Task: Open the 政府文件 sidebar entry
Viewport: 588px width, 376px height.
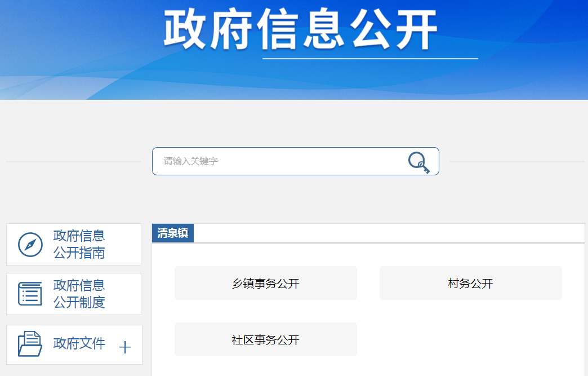Action: [x=74, y=344]
